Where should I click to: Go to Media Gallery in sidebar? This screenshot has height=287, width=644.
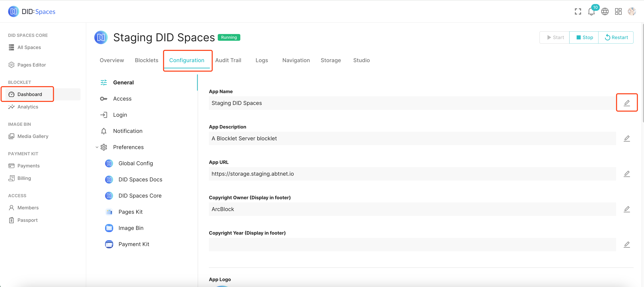click(33, 136)
